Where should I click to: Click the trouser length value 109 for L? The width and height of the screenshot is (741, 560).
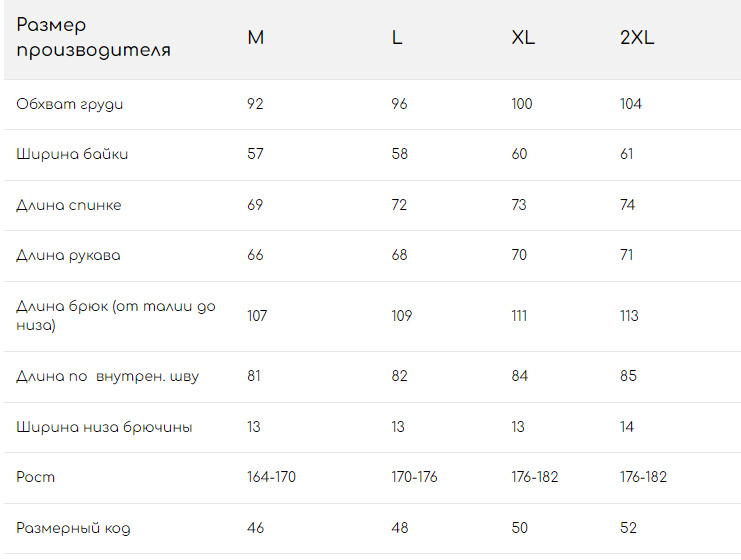pos(400,316)
